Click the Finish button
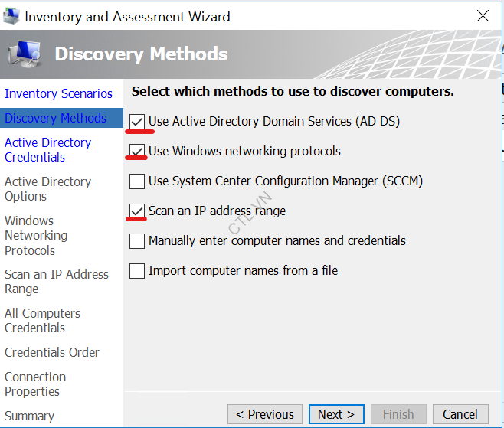 [x=398, y=414]
